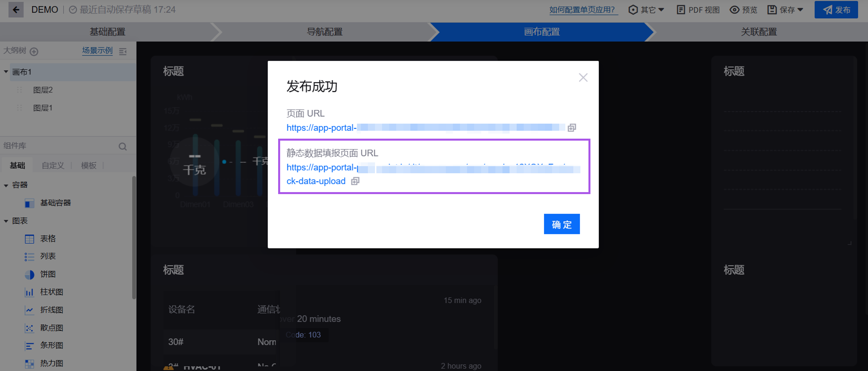Select the 柱状图 column chart icon
868x371 pixels.
[x=29, y=292]
